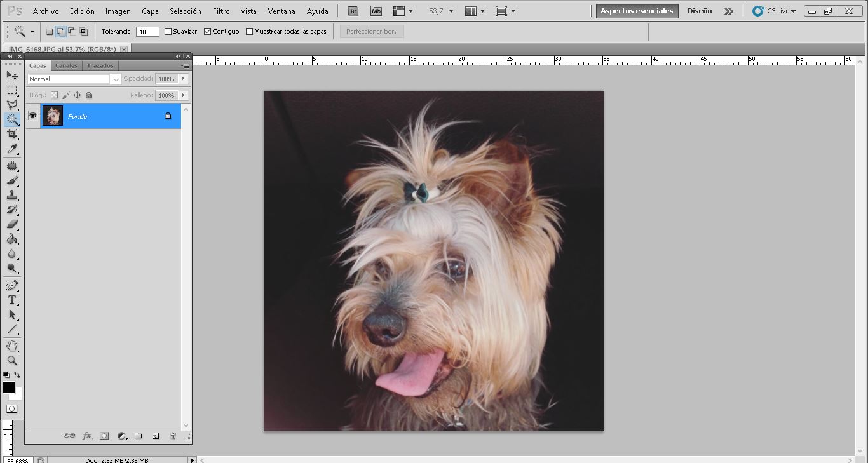Toggle lock all padlock icon
This screenshot has width=868, height=463.
coord(89,95)
